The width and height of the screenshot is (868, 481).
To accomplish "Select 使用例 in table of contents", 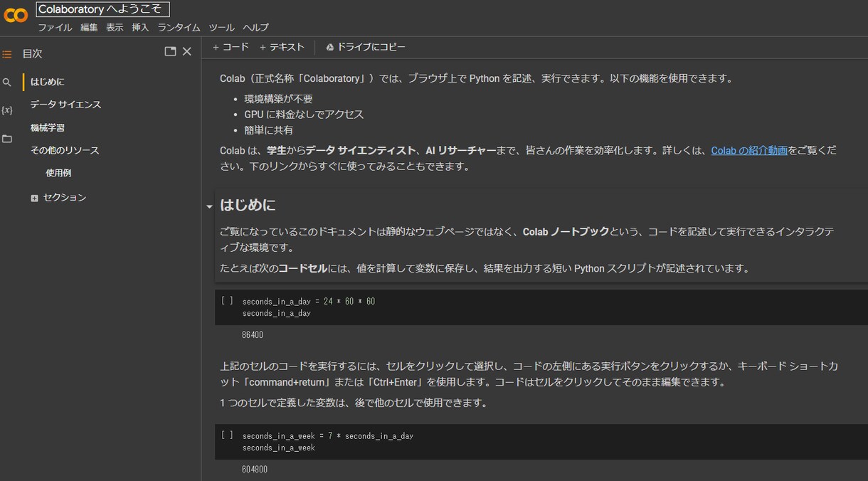I will (x=58, y=173).
